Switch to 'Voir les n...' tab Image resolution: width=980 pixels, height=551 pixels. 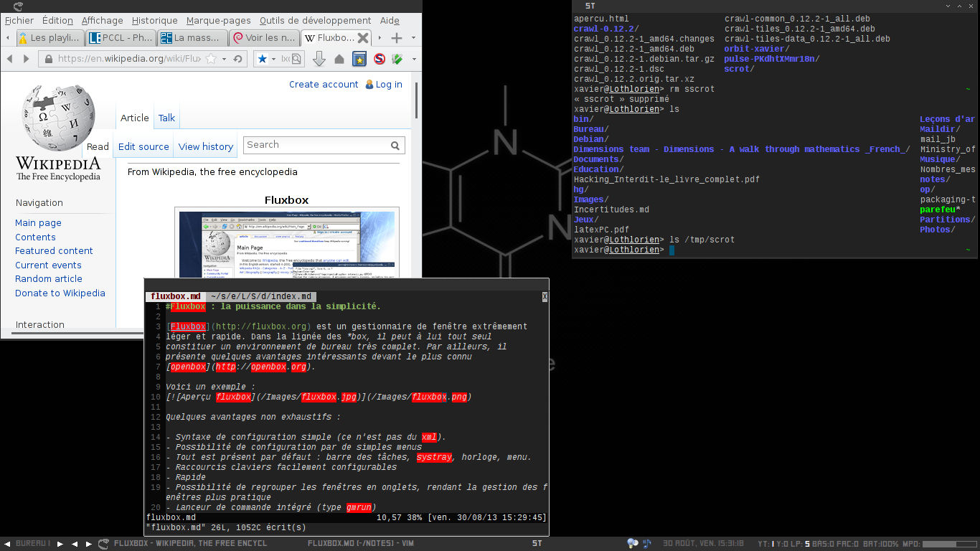[x=265, y=38]
